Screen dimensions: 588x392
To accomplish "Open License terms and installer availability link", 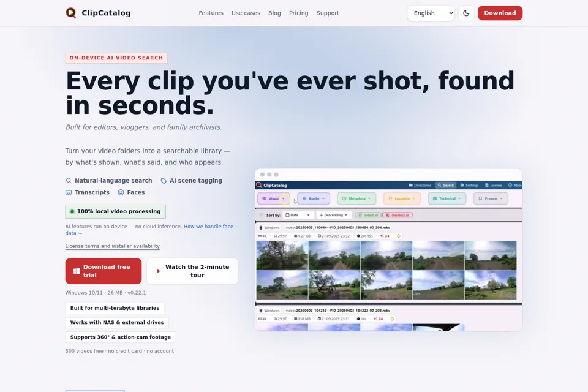I will coord(113,246).
